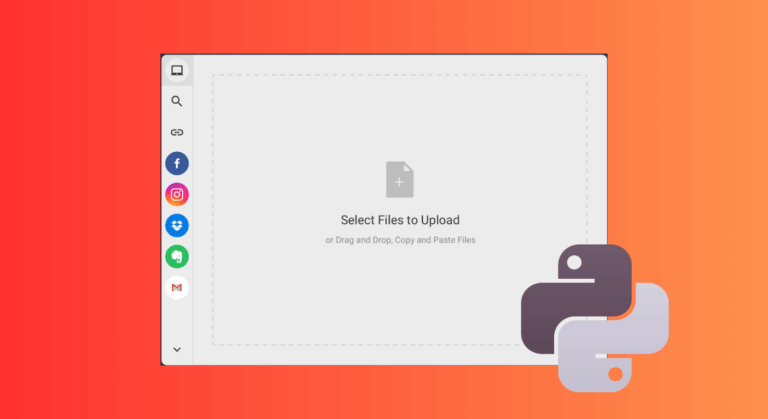Choose the Gmail upload source

pos(177,288)
